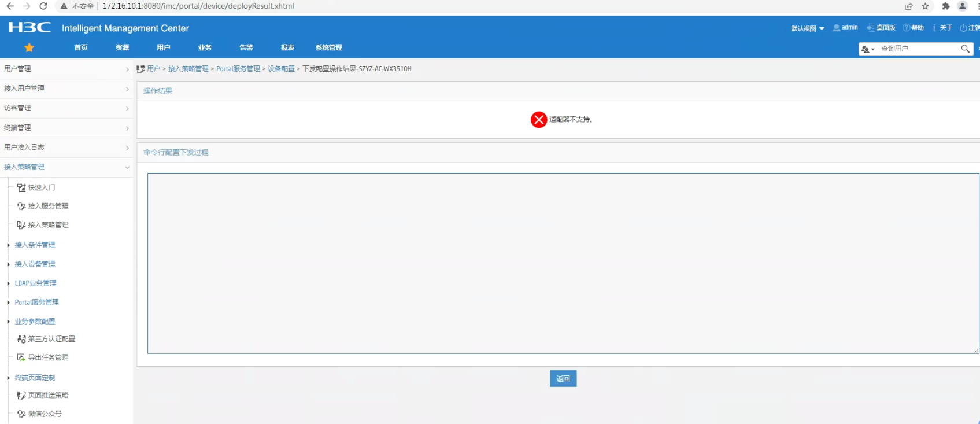Click inside command output text area
Screen dimensions: 980x424
tap(563, 263)
